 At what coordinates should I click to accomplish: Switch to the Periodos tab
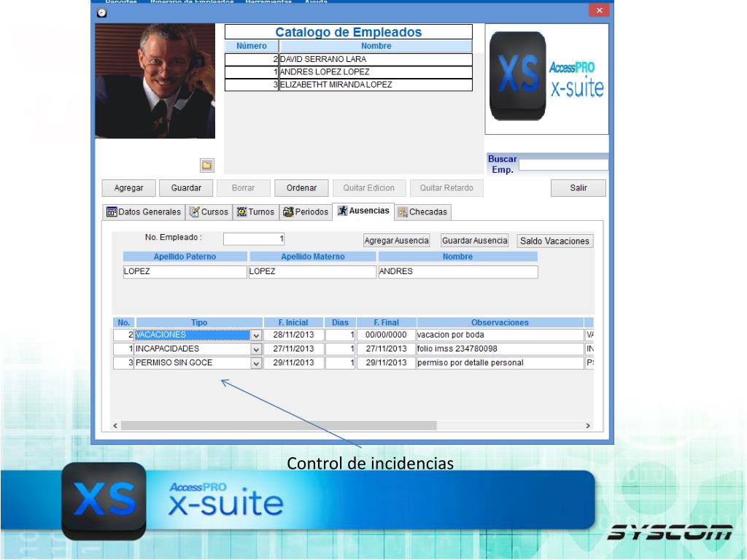306,212
